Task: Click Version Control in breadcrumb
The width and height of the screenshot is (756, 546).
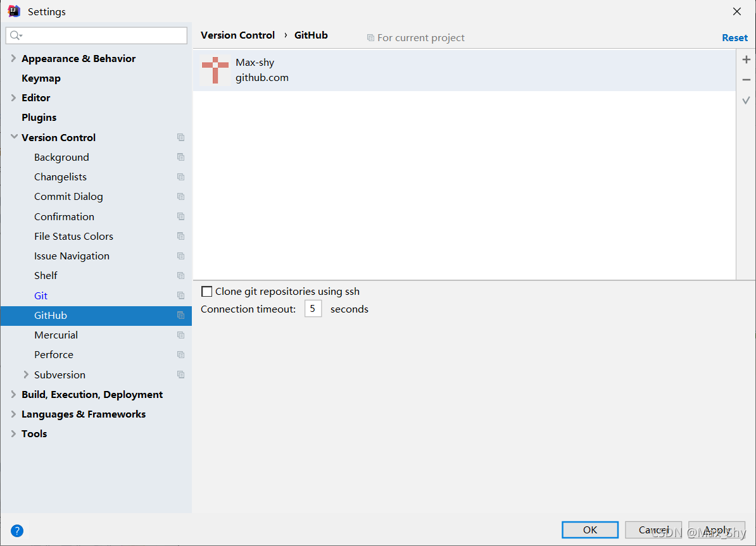Action: coord(237,35)
